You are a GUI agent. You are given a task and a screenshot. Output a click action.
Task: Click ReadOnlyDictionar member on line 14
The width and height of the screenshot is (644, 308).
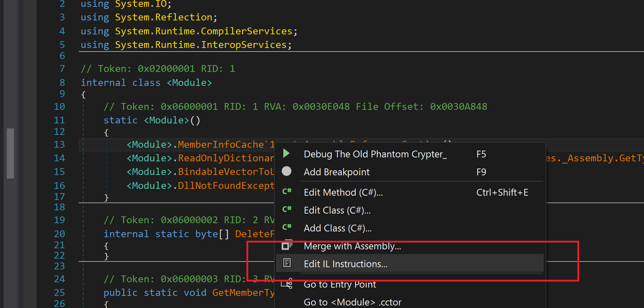click(x=226, y=158)
